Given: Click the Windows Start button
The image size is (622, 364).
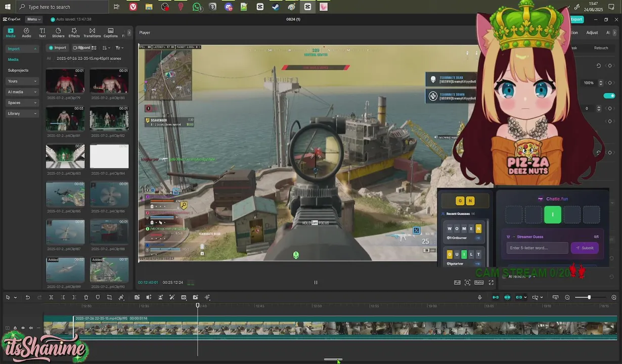Looking at the screenshot, I should tap(8, 7).
